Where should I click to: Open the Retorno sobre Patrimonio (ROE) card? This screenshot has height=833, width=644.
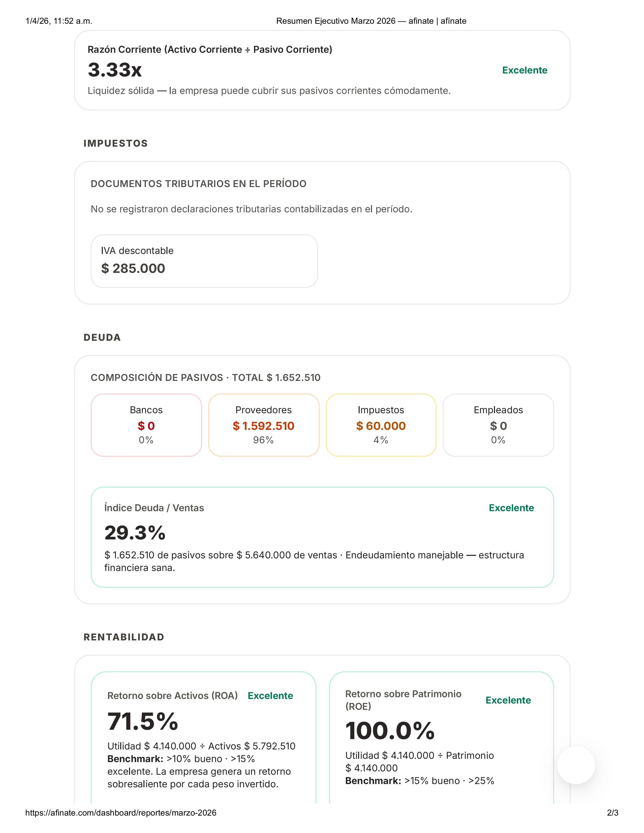pos(441,736)
